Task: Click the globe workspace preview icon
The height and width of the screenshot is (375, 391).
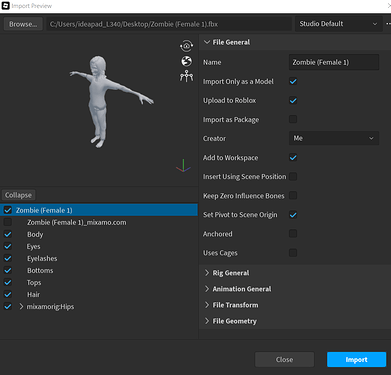Action: pyautogui.click(x=186, y=61)
